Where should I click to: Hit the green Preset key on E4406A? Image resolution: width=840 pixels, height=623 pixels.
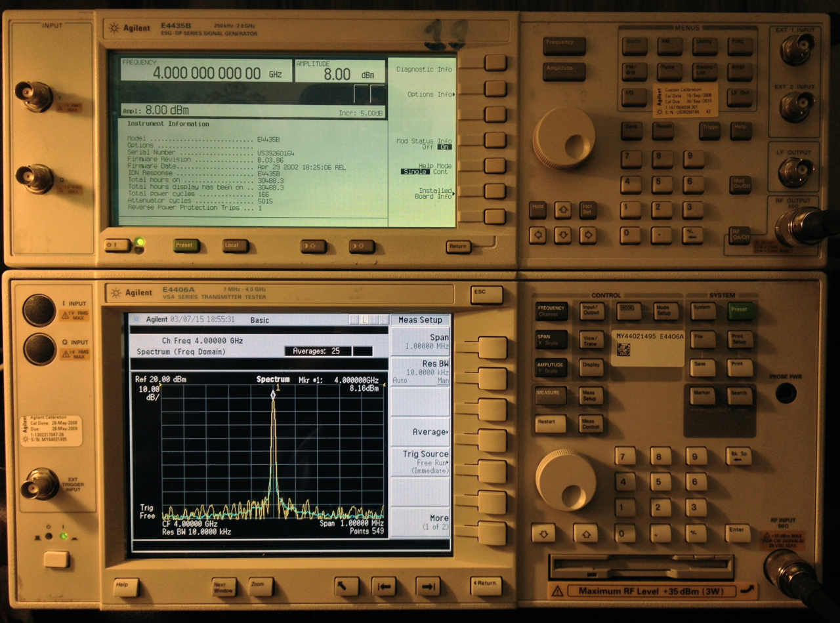coord(740,311)
